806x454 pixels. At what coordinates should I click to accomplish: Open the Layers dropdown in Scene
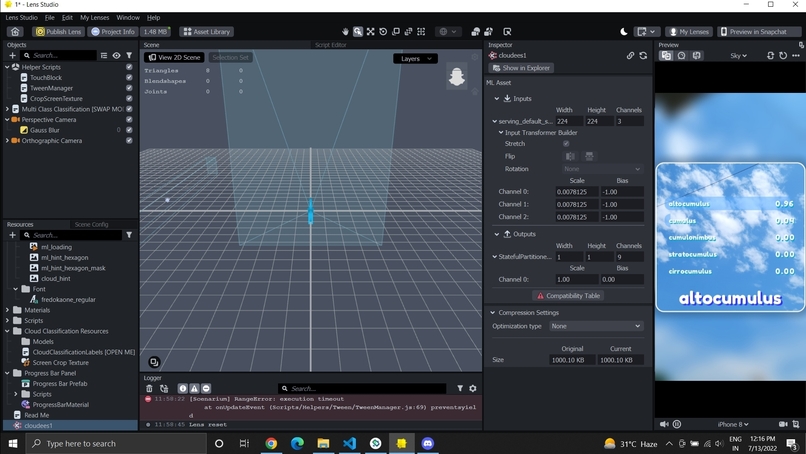[415, 59]
